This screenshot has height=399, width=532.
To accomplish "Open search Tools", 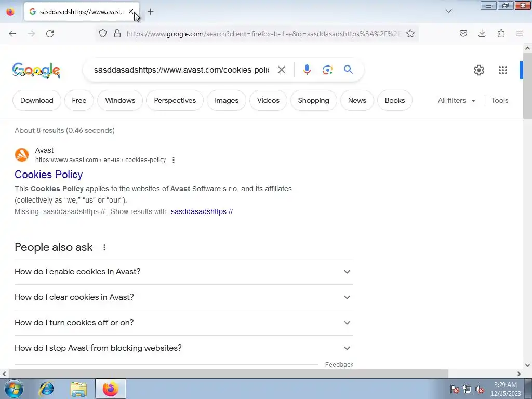I will (499, 100).
